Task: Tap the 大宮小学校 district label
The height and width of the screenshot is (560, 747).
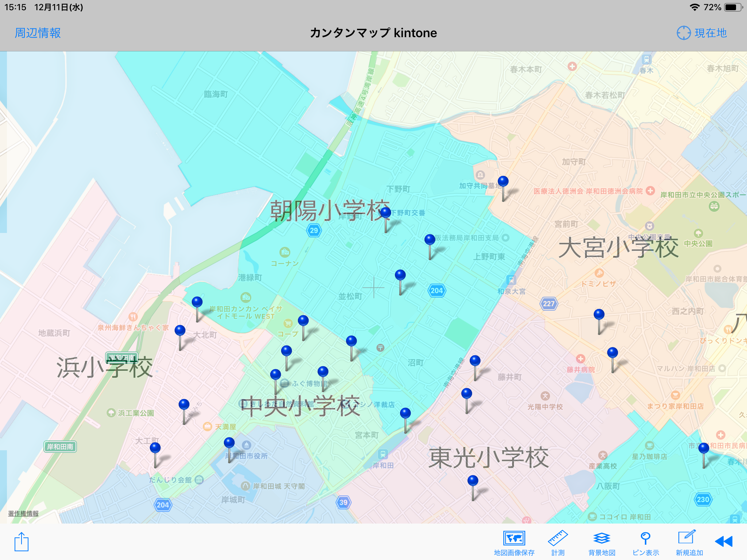Action: (x=618, y=248)
